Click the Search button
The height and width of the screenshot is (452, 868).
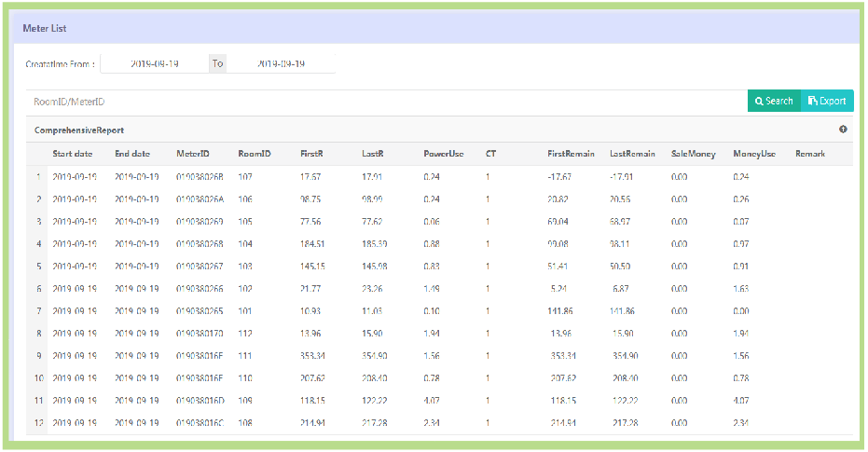[x=774, y=101]
